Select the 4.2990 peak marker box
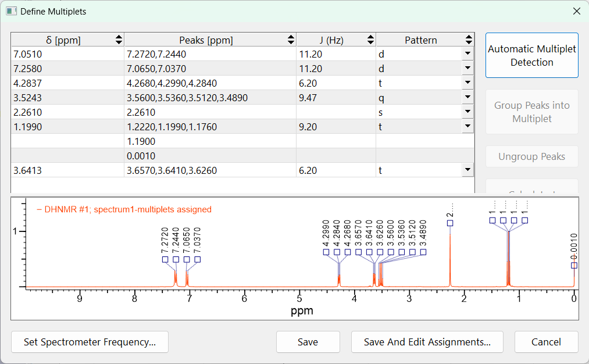Image resolution: width=589 pixels, height=364 pixels. (326, 252)
